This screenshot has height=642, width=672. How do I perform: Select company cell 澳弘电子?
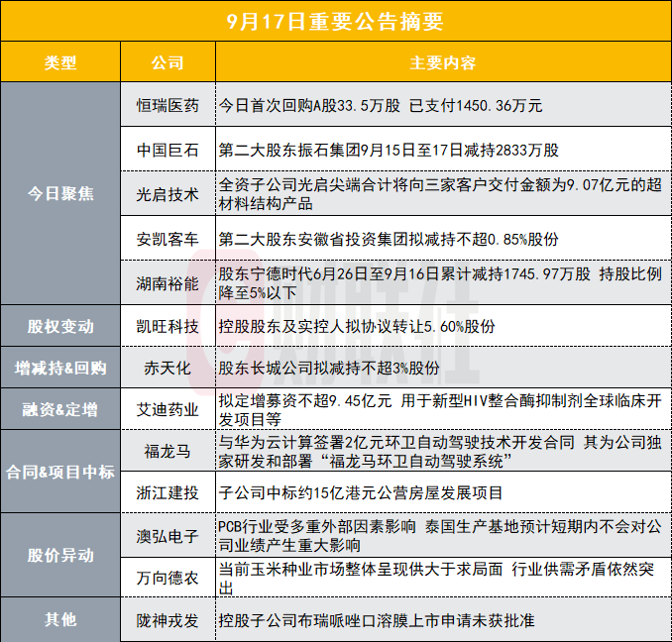(168, 536)
